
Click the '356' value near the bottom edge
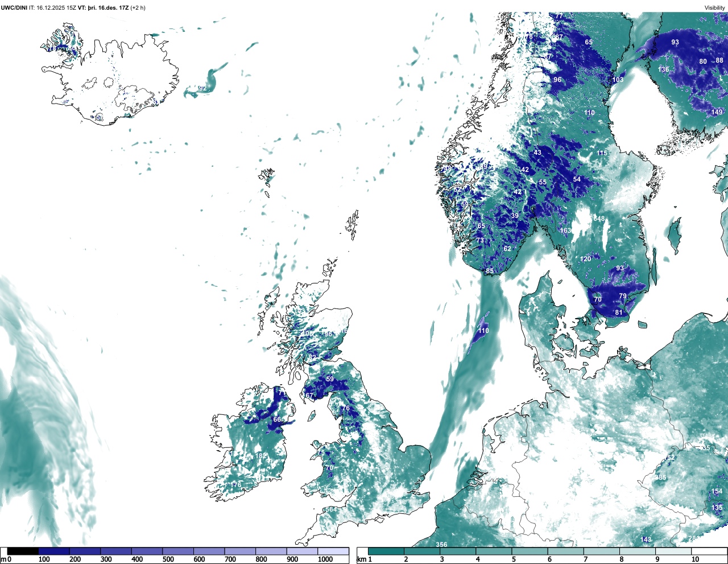click(441, 545)
